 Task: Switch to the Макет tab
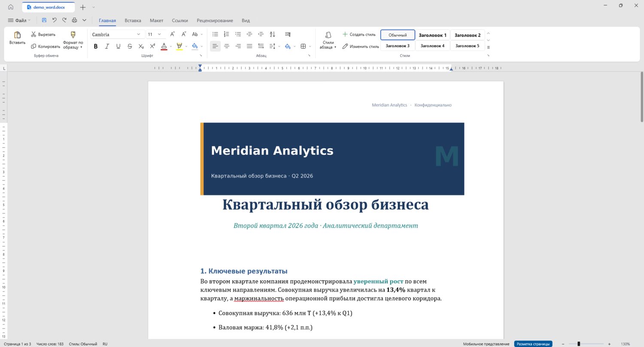click(156, 20)
